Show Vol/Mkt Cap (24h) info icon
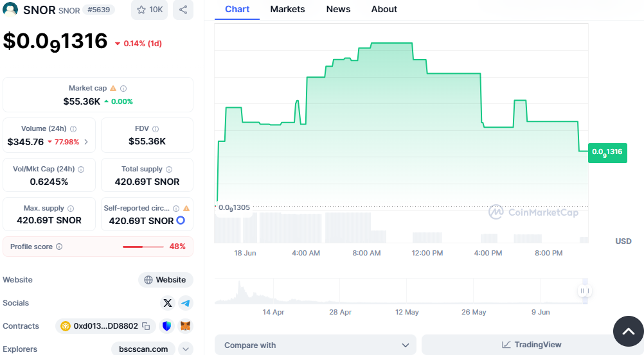The image size is (644, 355). tap(81, 169)
